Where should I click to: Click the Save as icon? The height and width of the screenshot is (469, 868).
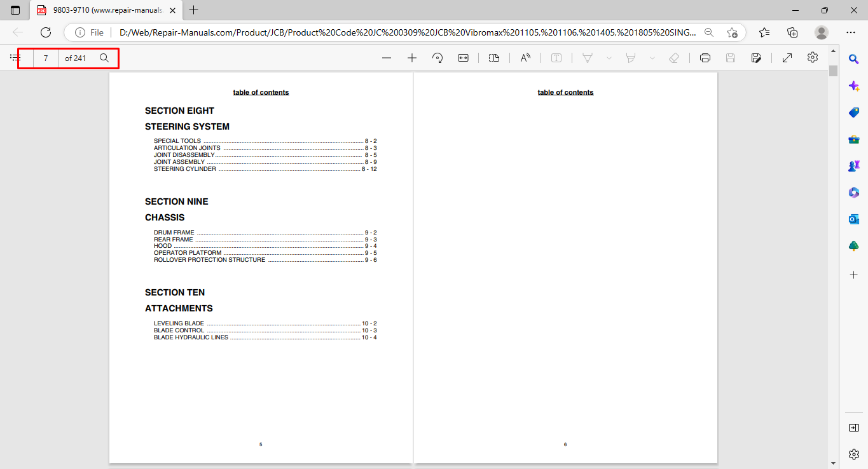coord(756,58)
